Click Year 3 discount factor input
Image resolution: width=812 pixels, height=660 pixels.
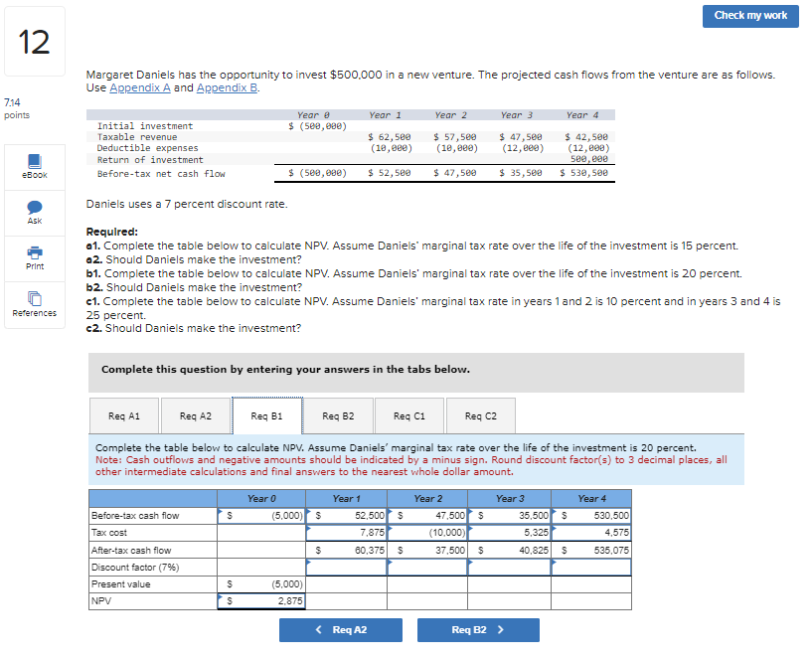pos(510,568)
